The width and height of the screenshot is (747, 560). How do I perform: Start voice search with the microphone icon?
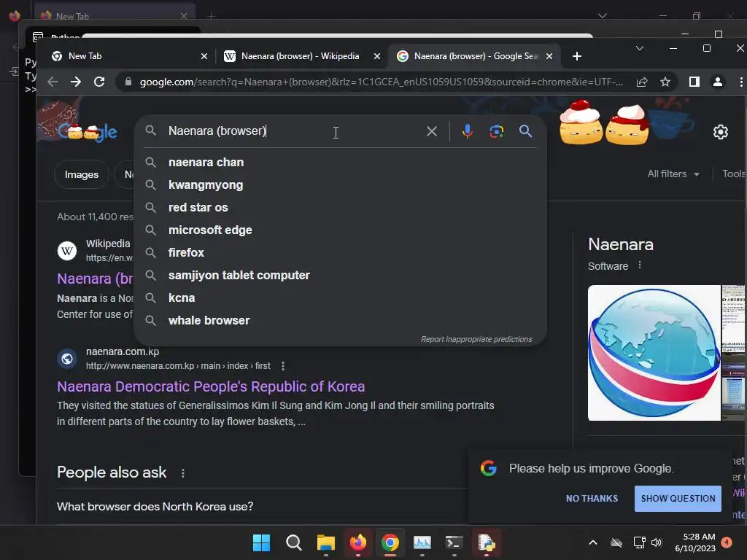click(x=468, y=131)
